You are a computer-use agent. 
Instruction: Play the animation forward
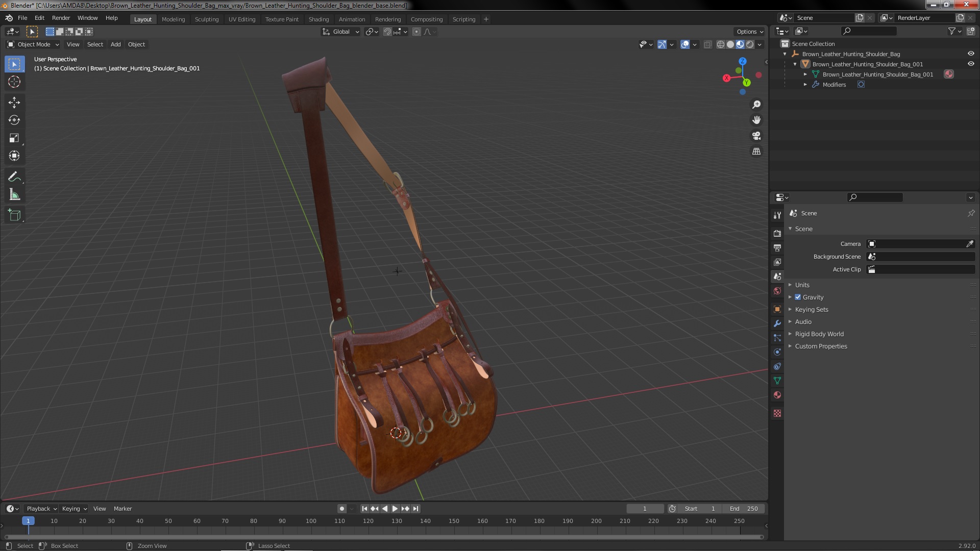click(395, 509)
